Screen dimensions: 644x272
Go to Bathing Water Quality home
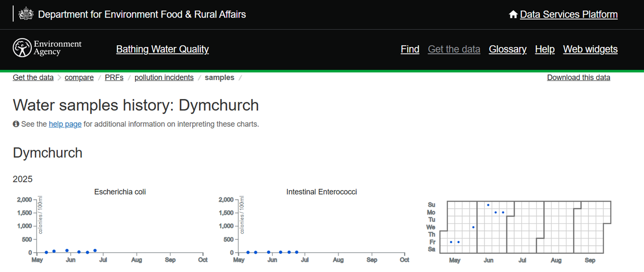tap(163, 49)
